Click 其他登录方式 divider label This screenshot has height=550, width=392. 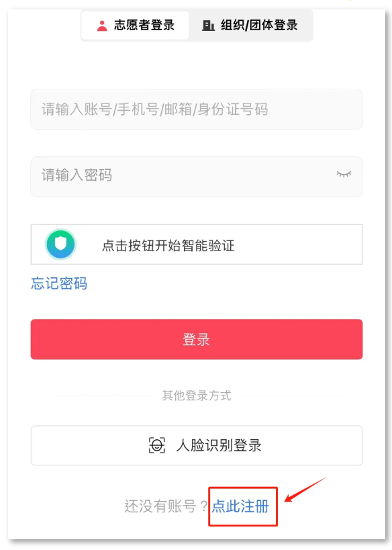[197, 396]
